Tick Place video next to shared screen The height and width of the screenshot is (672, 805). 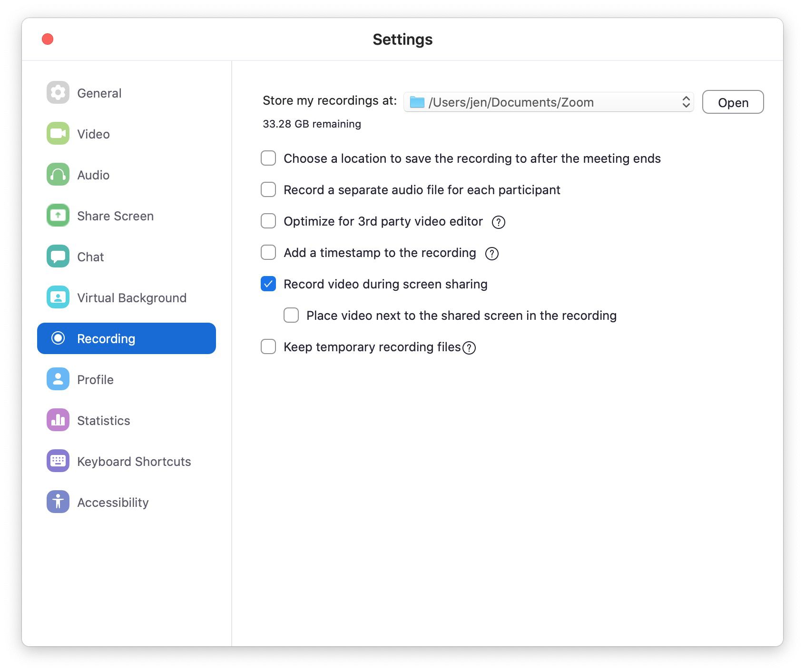tap(291, 315)
